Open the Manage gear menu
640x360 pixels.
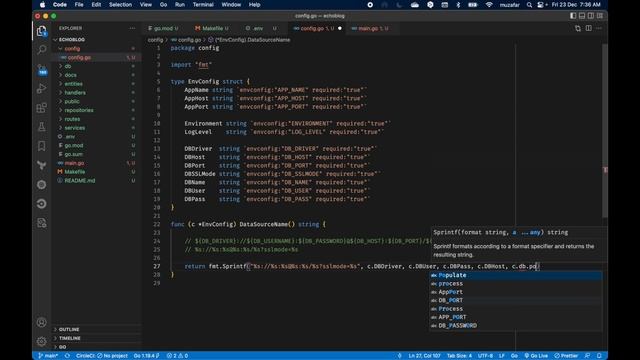coord(41,341)
